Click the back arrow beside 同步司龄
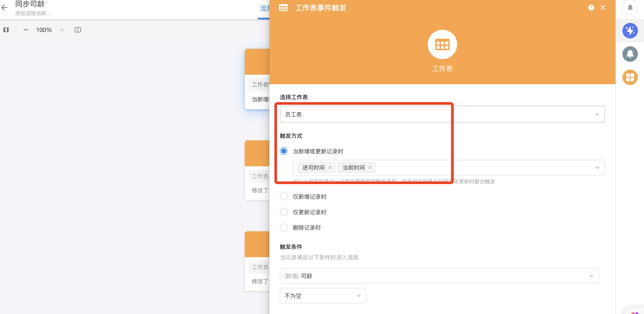This screenshot has width=644, height=314. click(5, 8)
